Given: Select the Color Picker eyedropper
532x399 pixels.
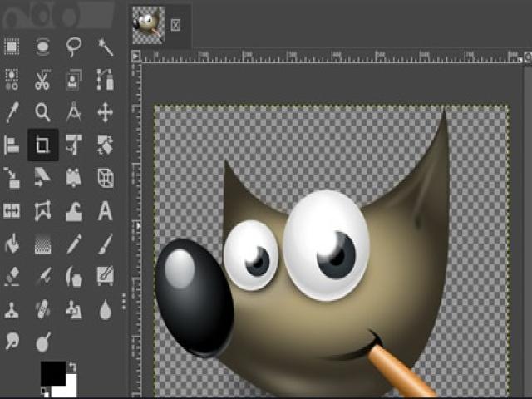Looking at the screenshot, I should click(x=12, y=112).
